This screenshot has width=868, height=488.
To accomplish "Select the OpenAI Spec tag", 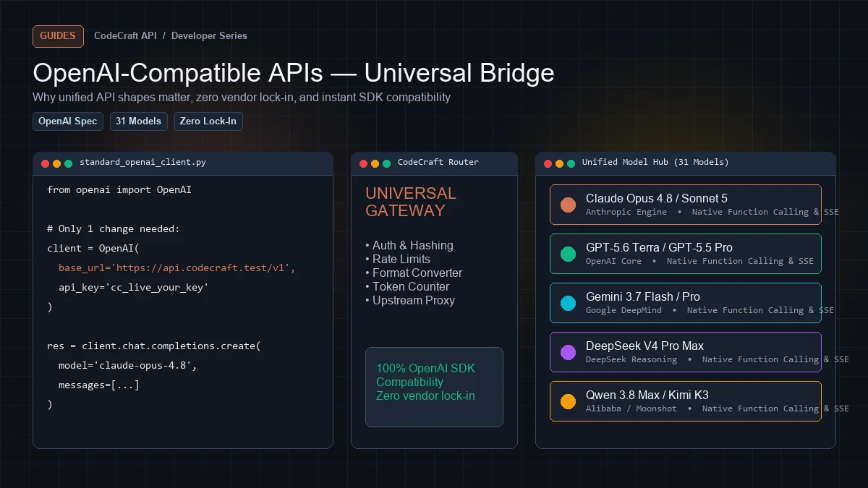I will coord(68,121).
